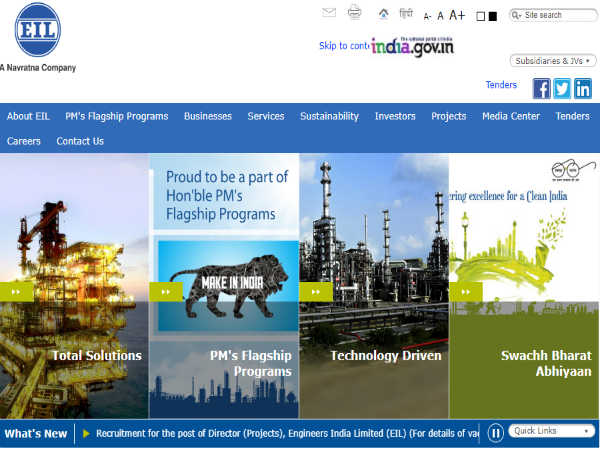Click the print page icon
This screenshot has width=600, height=450.
click(354, 13)
